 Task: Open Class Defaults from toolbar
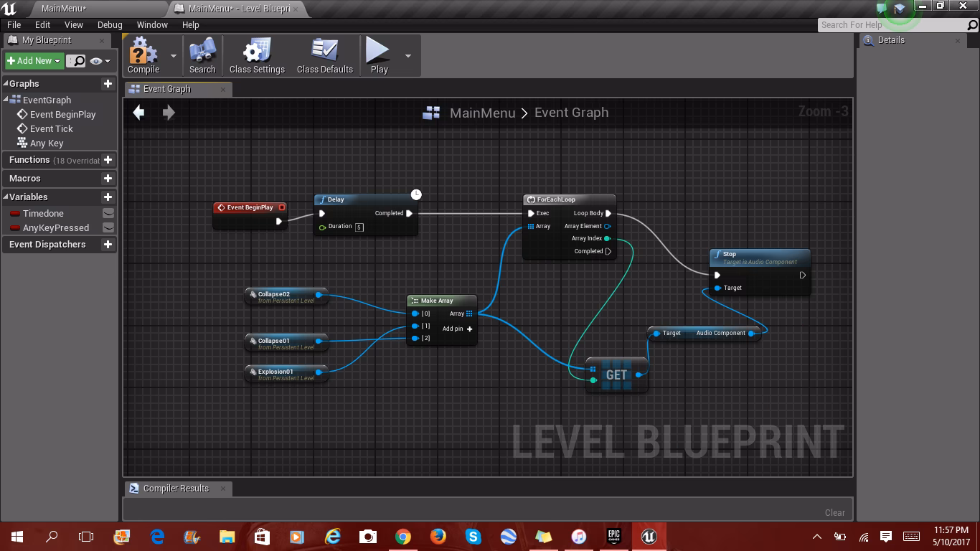(x=324, y=55)
